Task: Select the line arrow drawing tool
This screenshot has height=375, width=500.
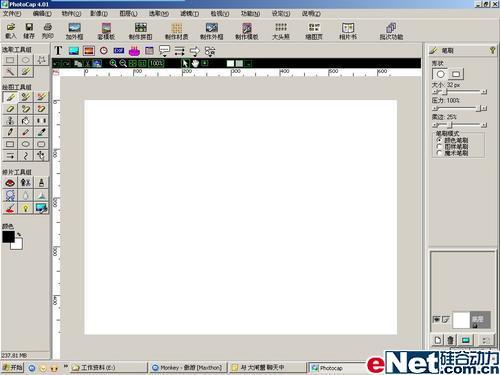Action: pos(10,155)
